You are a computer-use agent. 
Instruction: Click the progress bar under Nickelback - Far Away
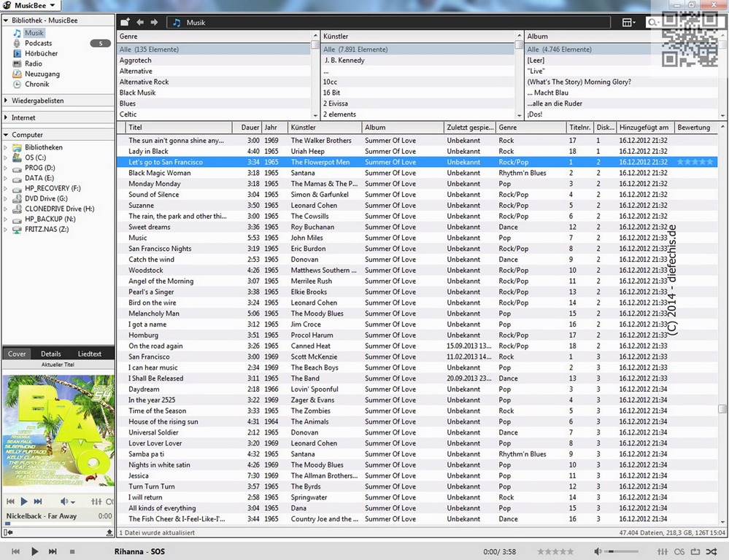pos(58,524)
